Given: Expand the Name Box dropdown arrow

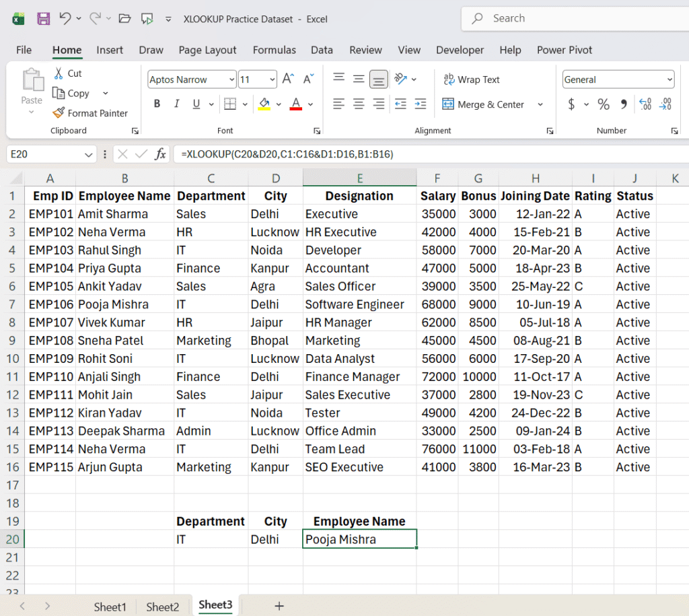Looking at the screenshot, I should pos(88,154).
